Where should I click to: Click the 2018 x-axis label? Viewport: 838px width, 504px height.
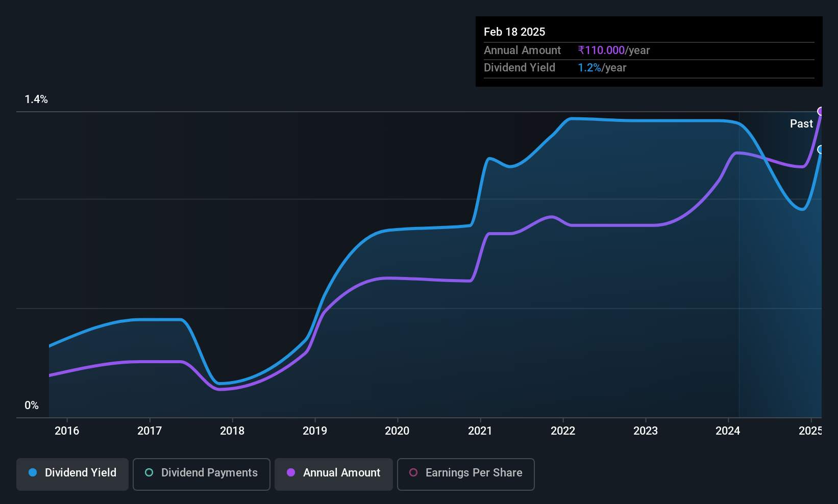click(x=232, y=431)
